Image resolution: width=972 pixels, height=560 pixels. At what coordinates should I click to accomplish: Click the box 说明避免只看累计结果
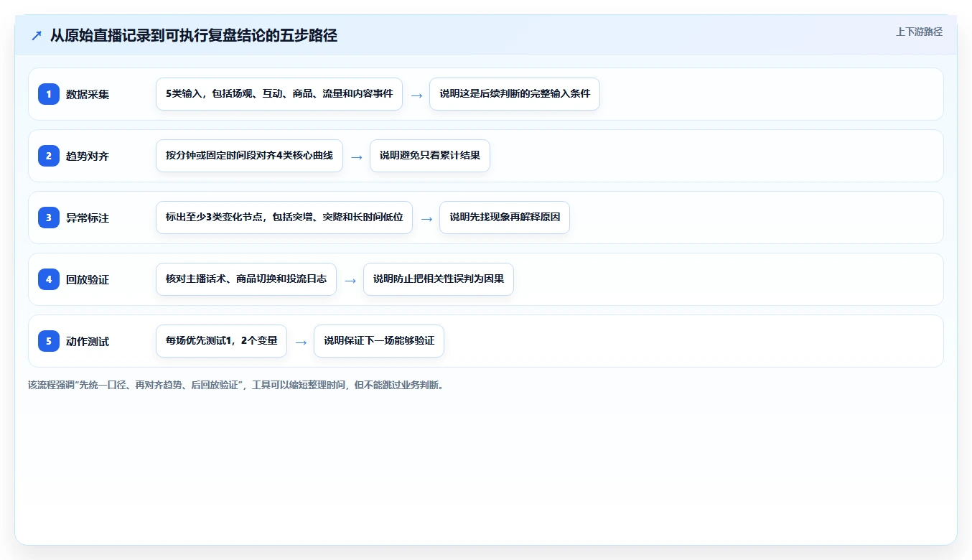(x=430, y=156)
